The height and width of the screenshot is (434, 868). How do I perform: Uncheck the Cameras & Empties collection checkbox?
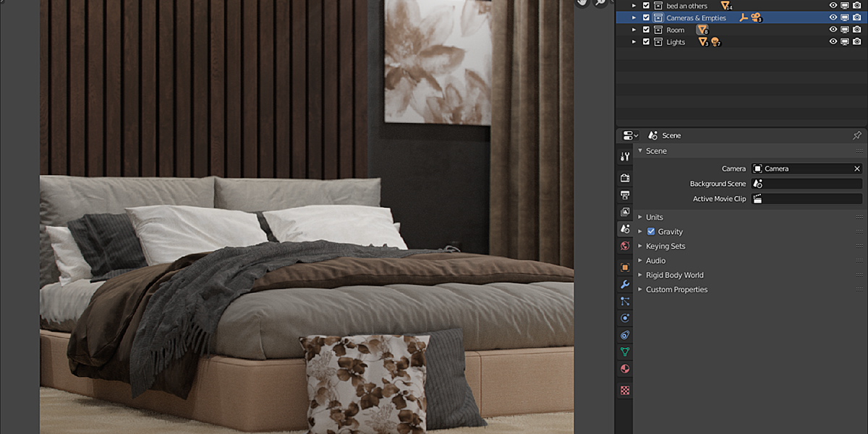646,17
